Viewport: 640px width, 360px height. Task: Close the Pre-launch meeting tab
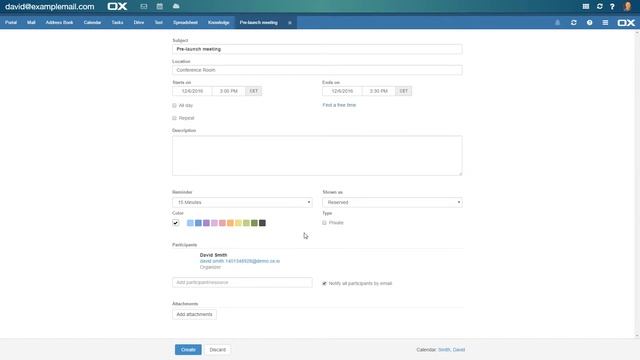tap(290, 23)
